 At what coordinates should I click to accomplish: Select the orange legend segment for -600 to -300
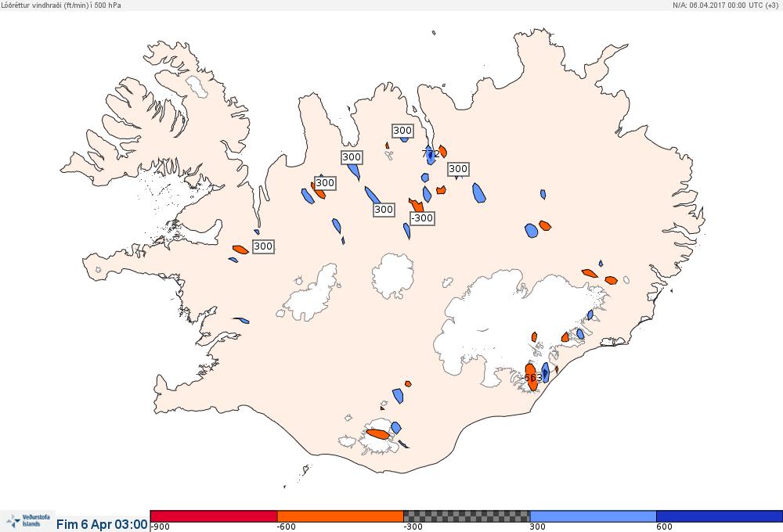click(x=340, y=516)
